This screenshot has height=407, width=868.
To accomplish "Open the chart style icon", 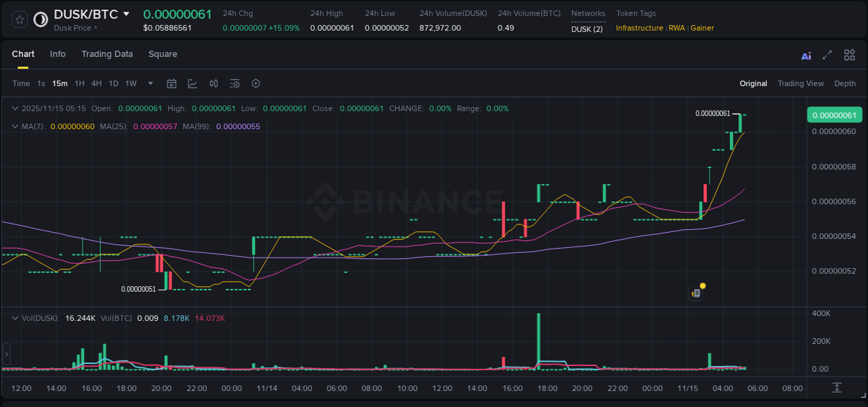I will tap(192, 83).
